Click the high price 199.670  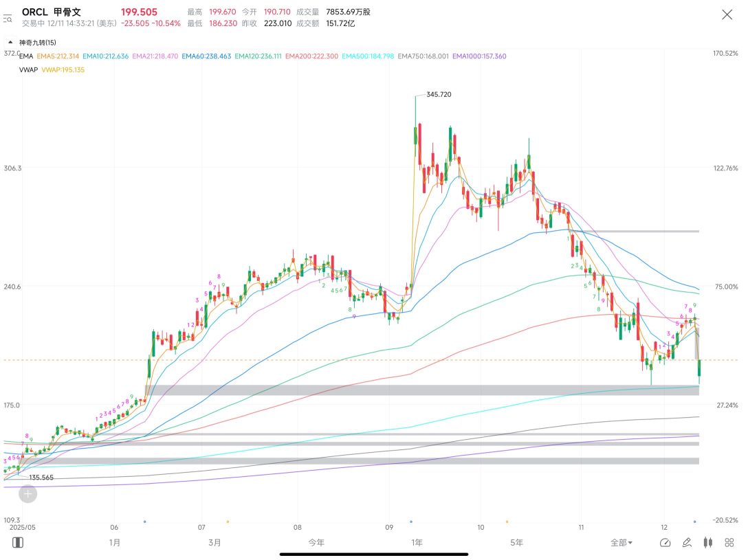222,12
